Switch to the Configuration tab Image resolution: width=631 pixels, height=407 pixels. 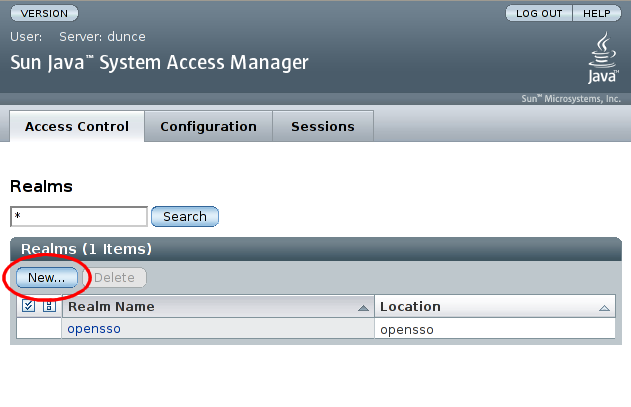208,126
